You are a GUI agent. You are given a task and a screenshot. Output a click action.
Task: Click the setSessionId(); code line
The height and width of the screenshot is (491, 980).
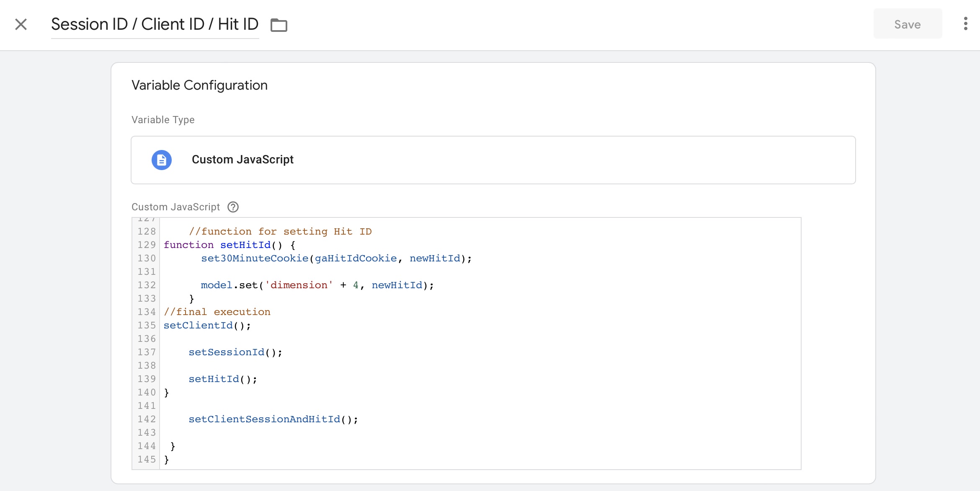[235, 352]
